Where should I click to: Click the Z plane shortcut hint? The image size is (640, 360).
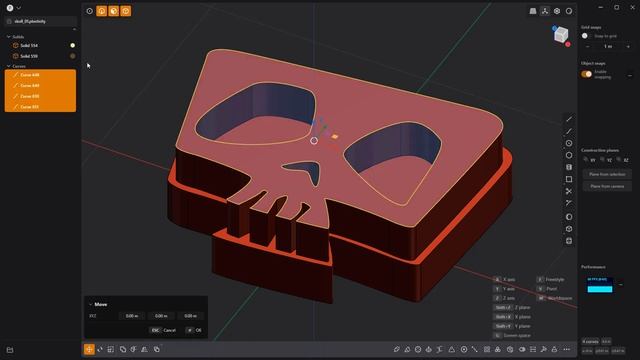(x=512, y=307)
